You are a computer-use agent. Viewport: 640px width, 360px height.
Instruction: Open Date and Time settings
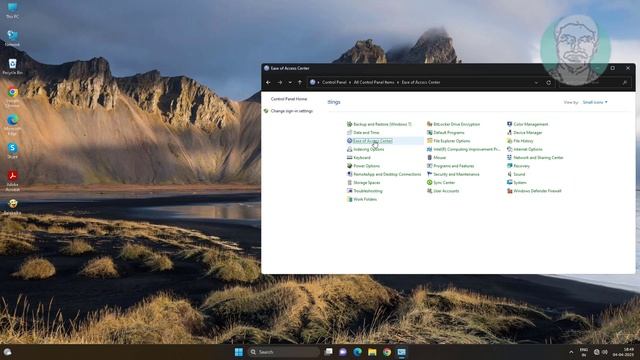tap(363, 133)
